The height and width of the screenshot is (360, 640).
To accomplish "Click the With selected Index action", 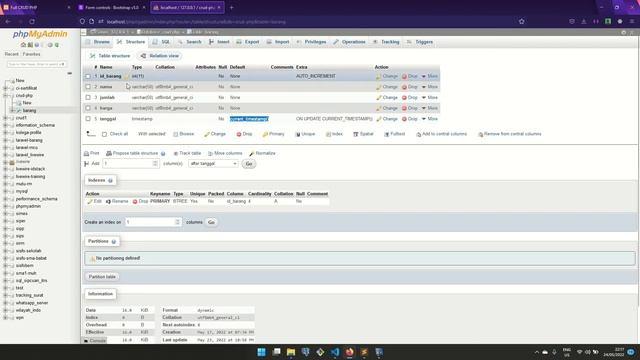I will [334, 134].
